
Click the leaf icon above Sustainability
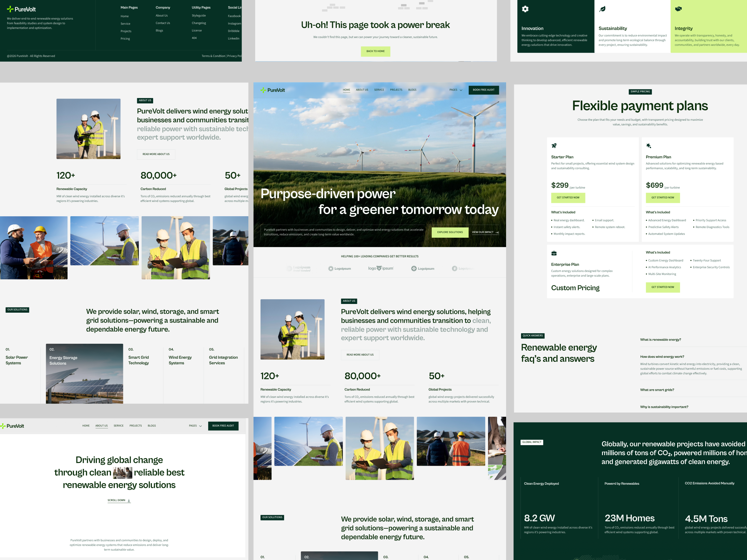click(602, 9)
